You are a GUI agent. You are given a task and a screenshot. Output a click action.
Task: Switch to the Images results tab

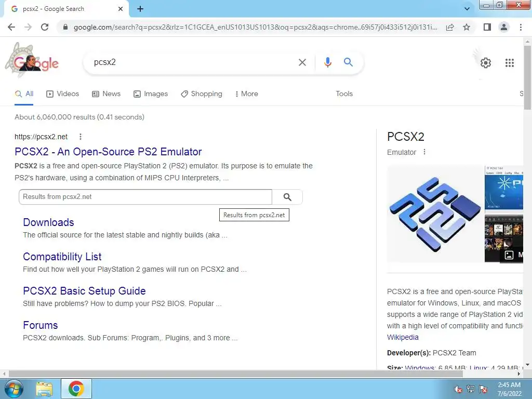click(151, 94)
